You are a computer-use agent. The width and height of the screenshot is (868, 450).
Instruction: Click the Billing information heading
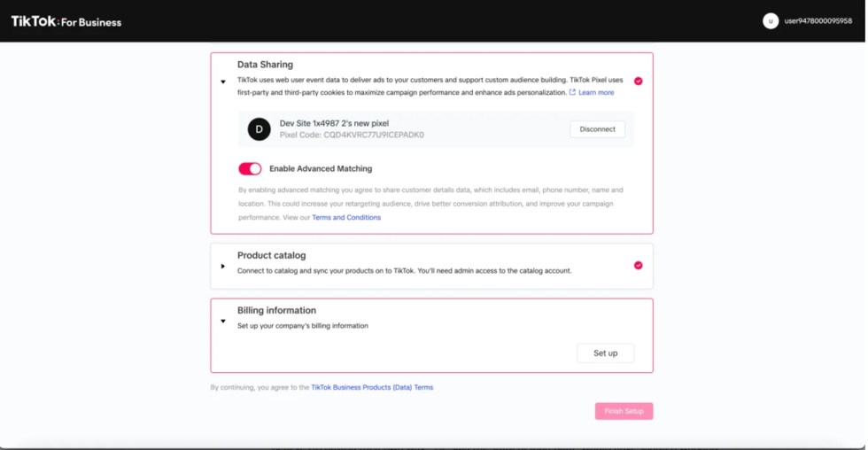coord(276,310)
